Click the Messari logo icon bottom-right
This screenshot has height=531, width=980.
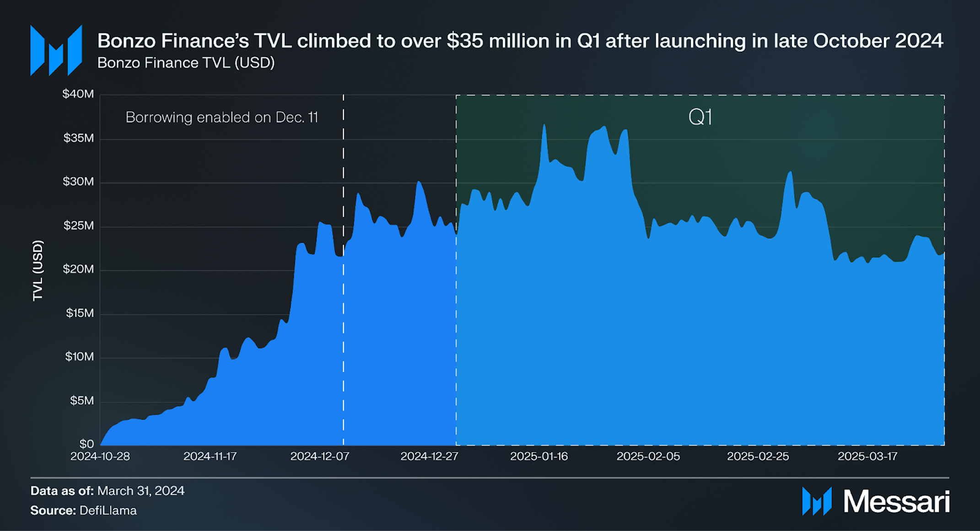click(x=817, y=501)
